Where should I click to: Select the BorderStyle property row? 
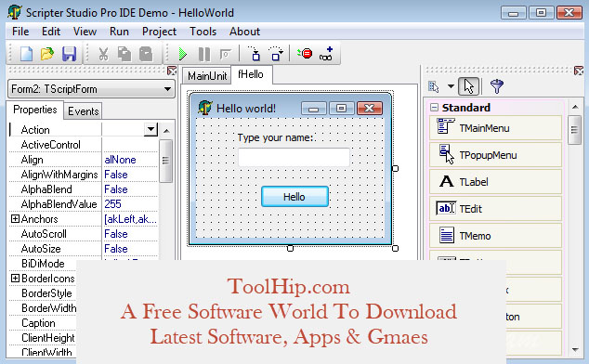[43, 293]
